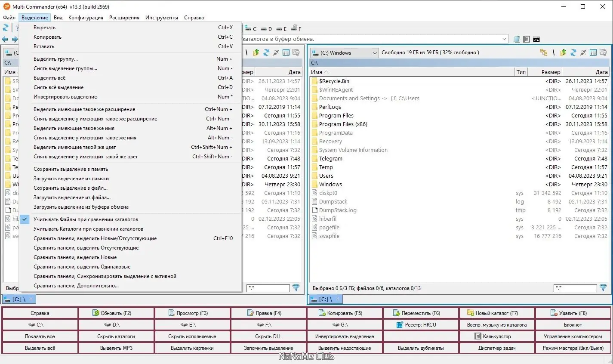
Task: Switch to drive D in drive toolbar
Action: [267, 29]
